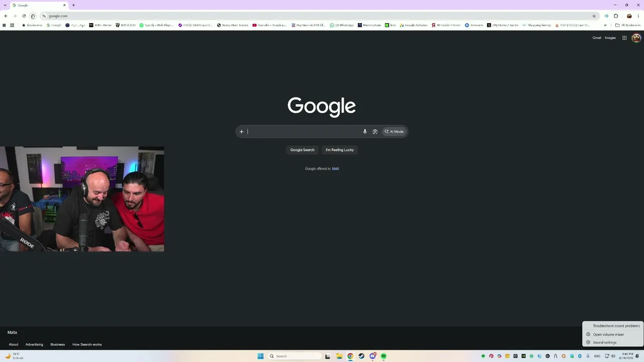Click the webcam video overlay
This screenshot has width=644, height=362.
[x=82, y=199]
